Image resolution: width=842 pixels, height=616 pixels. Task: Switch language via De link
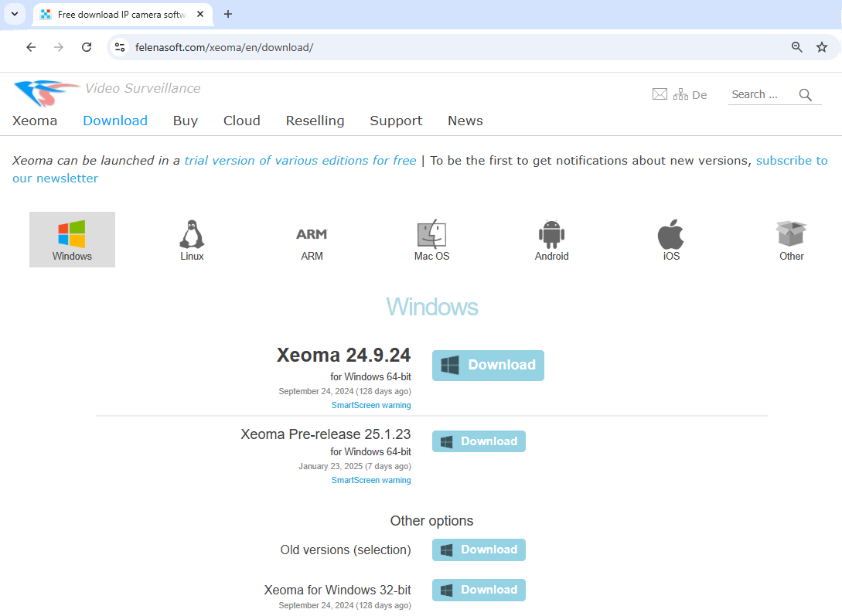(699, 95)
